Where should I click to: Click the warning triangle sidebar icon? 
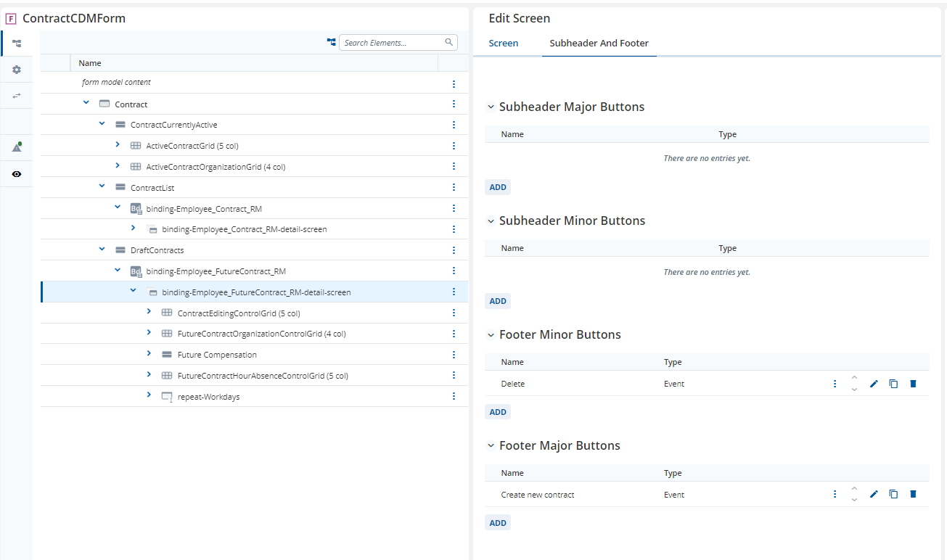point(17,147)
